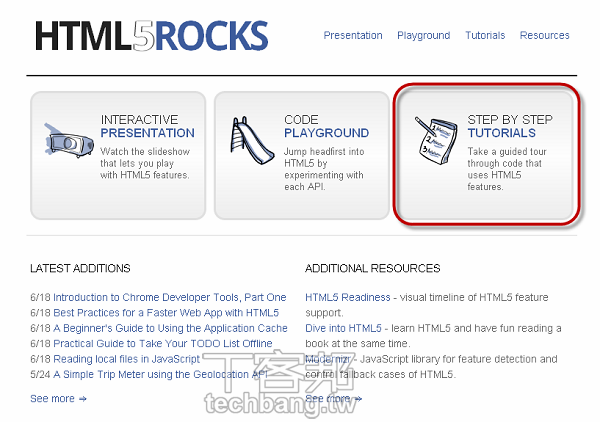Viewport: 600px width, 422px height.
Task: Open the Code PLAYGROUND card heading
Action: (326, 133)
